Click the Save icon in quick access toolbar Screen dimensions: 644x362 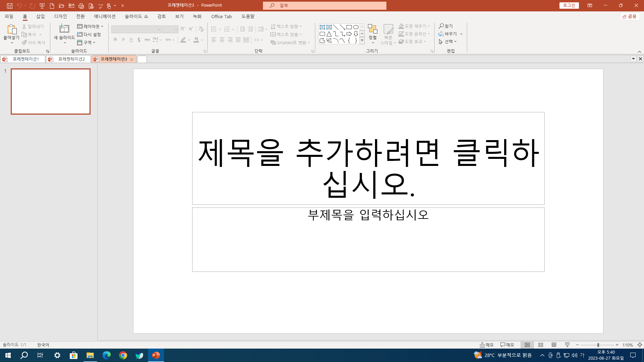coord(10,6)
